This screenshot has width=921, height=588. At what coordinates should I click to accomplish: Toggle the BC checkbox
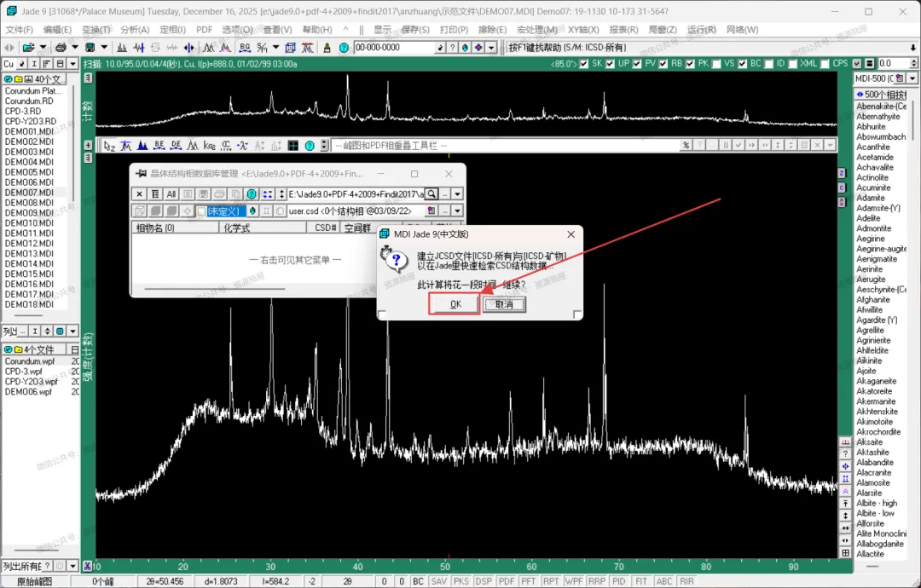click(x=743, y=63)
